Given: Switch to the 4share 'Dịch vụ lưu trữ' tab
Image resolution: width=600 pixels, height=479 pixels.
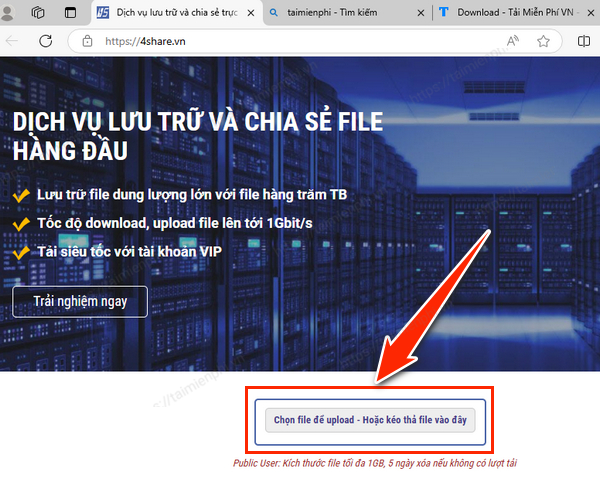Looking at the screenshot, I should 170,13.
